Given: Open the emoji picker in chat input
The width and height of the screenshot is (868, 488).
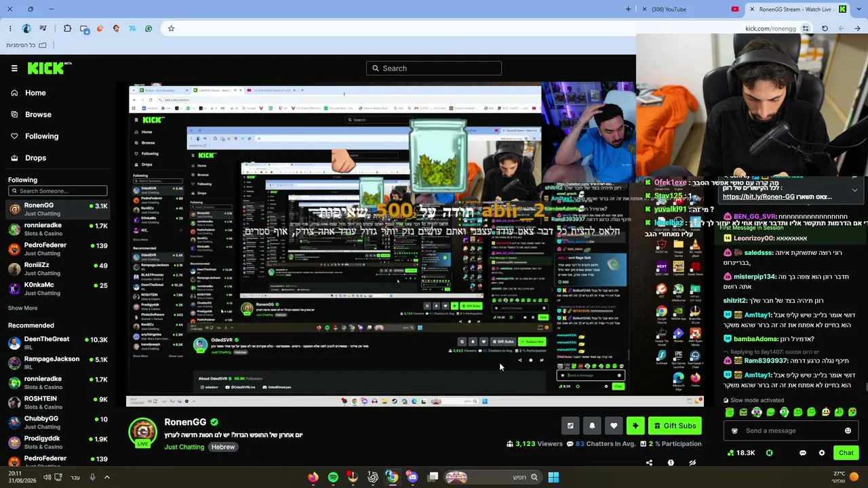Looking at the screenshot, I should pos(848,430).
